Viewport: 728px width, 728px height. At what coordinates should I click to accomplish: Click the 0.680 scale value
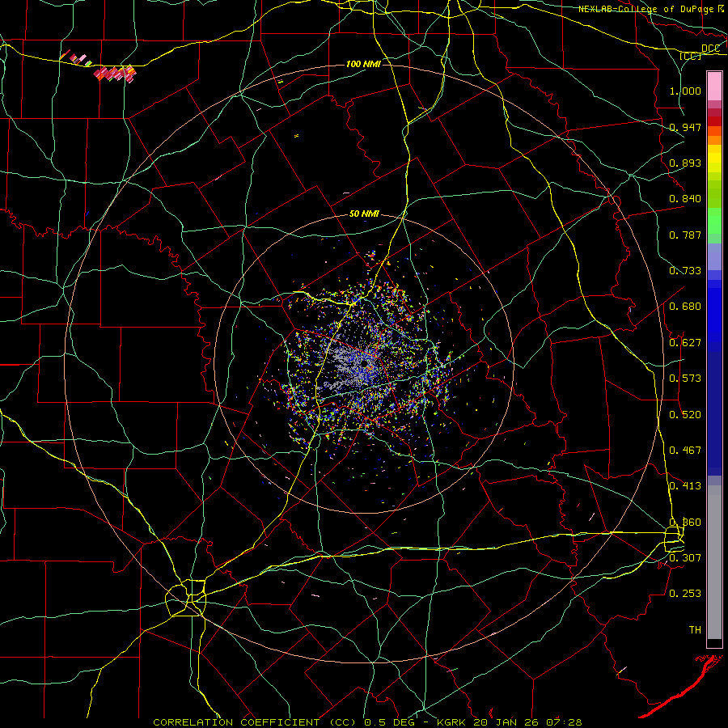pos(685,307)
